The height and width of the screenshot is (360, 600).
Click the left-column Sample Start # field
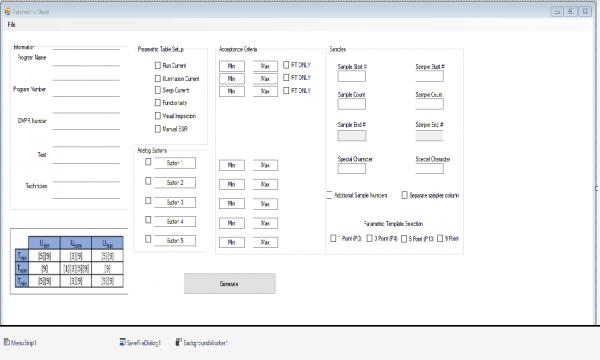click(352, 76)
